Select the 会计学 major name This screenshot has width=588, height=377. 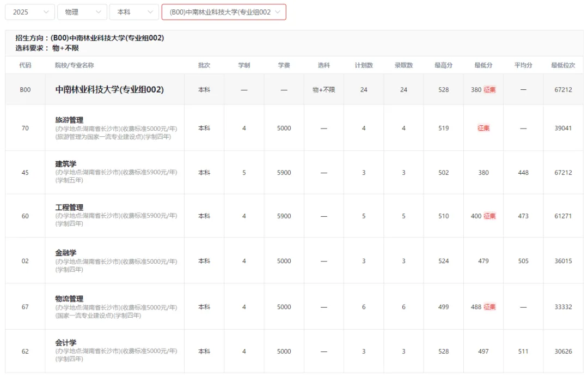click(66, 343)
